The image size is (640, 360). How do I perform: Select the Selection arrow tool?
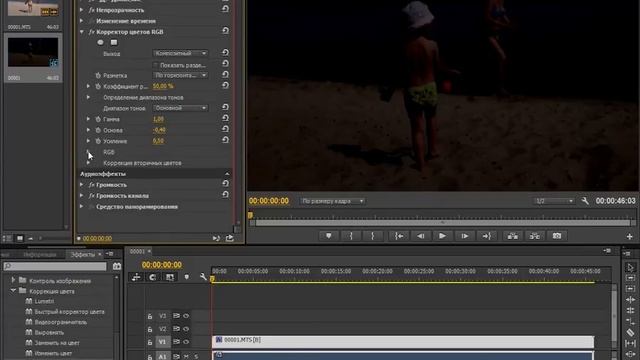630,267
